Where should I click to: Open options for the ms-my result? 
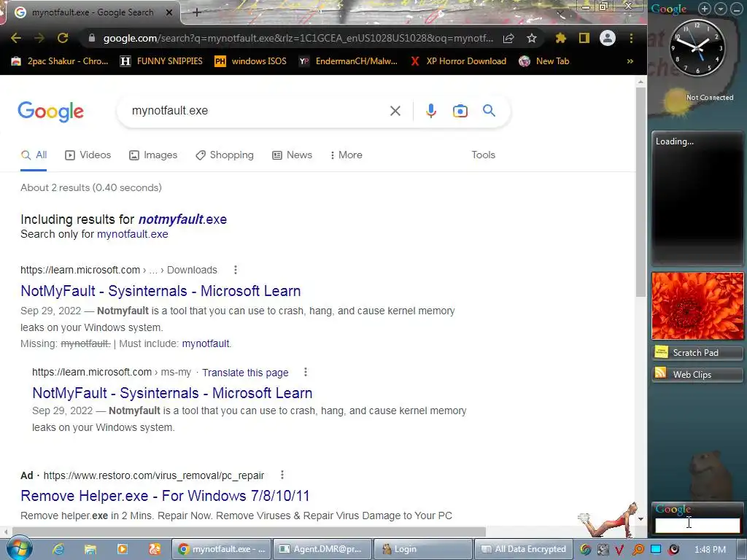tap(306, 372)
